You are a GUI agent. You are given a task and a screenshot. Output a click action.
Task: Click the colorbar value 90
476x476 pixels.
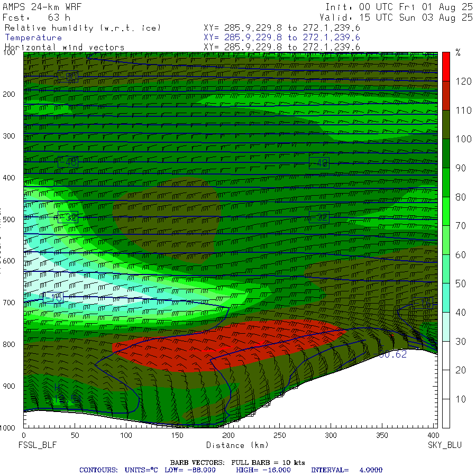point(461,168)
